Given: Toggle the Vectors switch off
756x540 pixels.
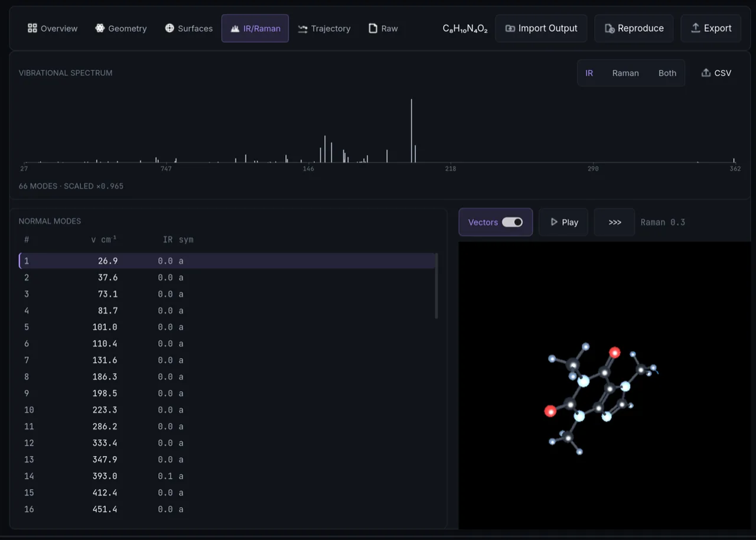Looking at the screenshot, I should (512, 222).
